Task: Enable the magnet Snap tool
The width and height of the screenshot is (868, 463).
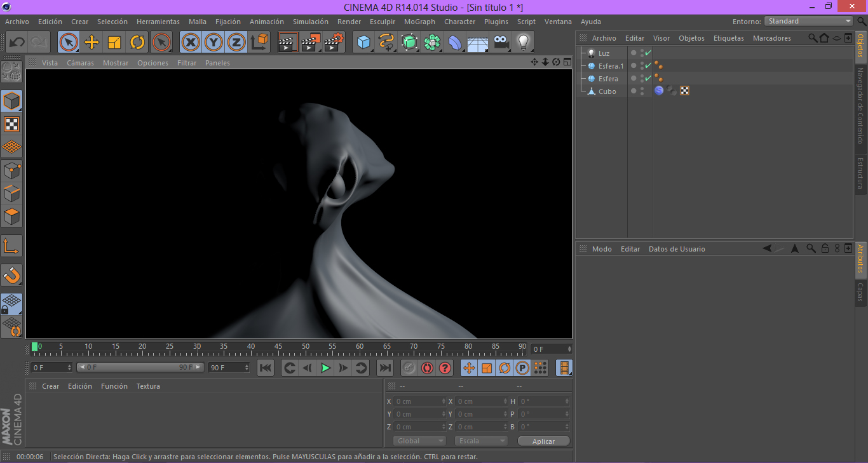Action: (x=11, y=275)
